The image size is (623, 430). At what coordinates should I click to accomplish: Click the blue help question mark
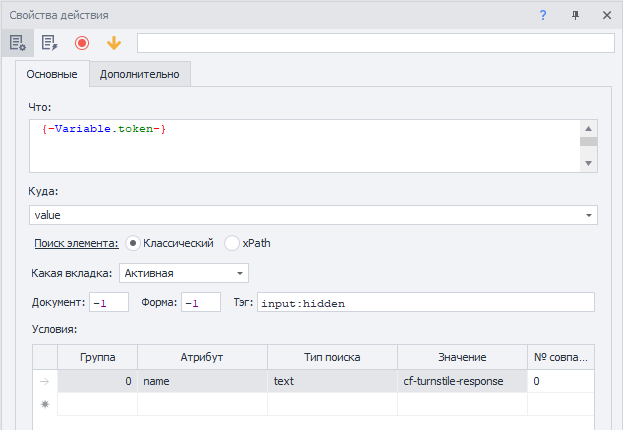click(543, 15)
